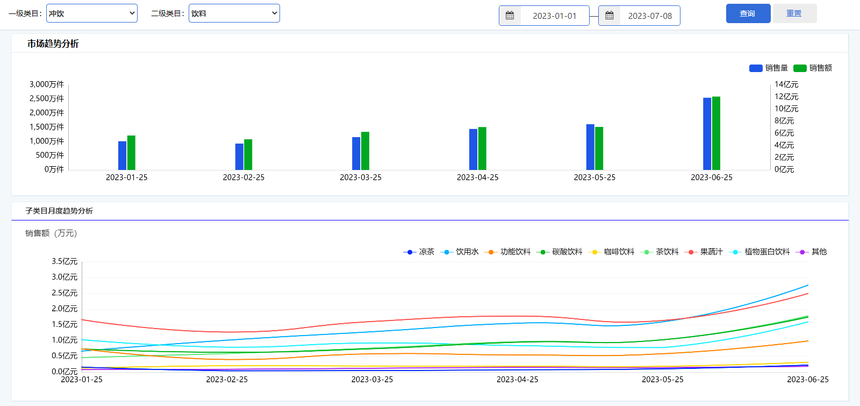
Task: Toggle the 凉茶 series legend
Action: (419, 252)
